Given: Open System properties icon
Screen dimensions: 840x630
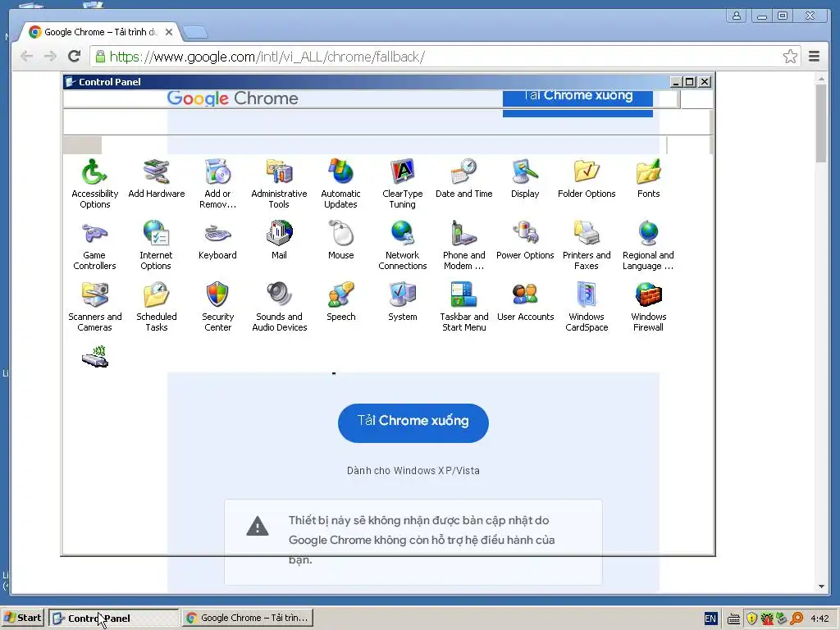Looking at the screenshot, I should 402,302.
